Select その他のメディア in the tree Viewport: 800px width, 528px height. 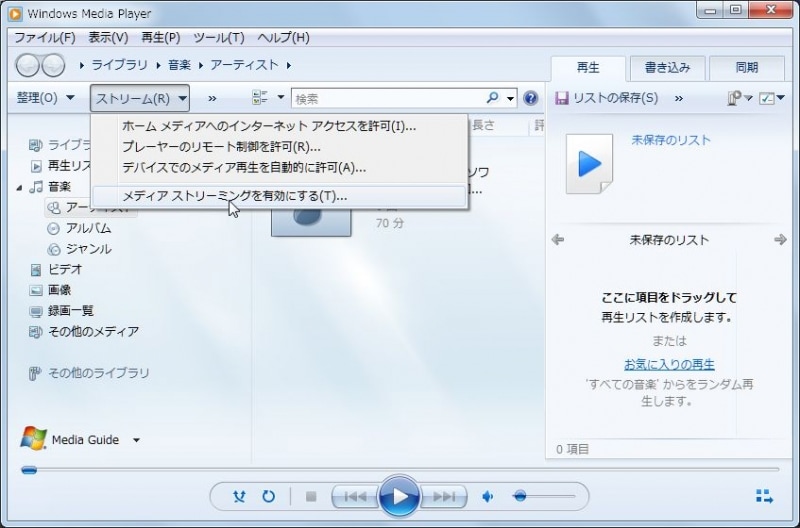click(93, 332)
